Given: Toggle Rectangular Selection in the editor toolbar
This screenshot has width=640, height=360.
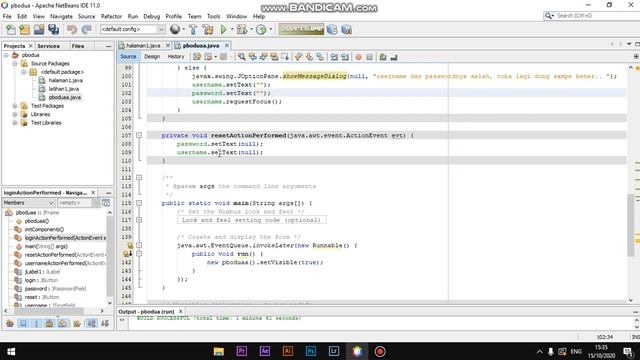Looking at the screenshot, I should 285,57.
